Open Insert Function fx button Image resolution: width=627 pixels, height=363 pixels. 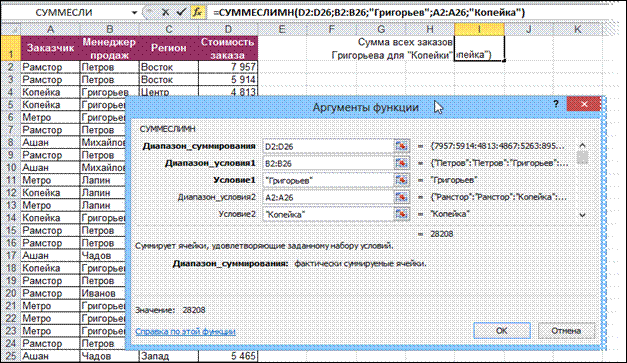tap(198, 12)
